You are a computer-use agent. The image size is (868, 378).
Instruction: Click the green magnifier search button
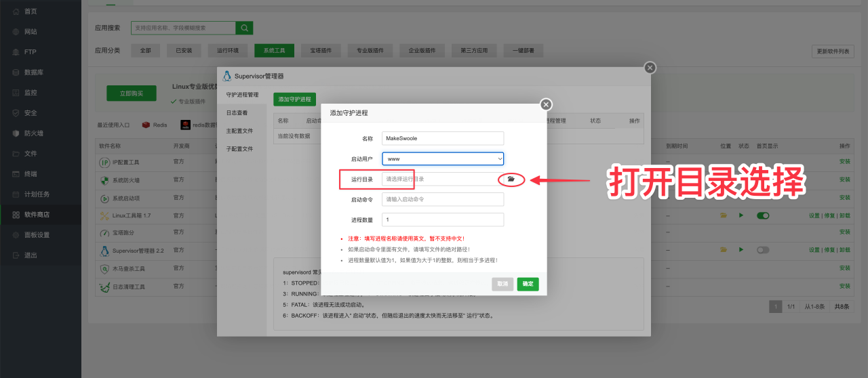point(244,28)
